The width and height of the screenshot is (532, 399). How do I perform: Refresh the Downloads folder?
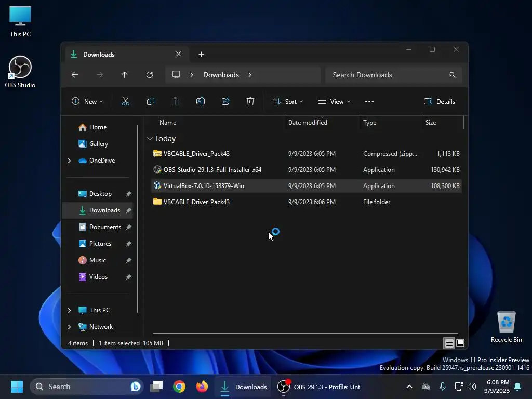150,75
